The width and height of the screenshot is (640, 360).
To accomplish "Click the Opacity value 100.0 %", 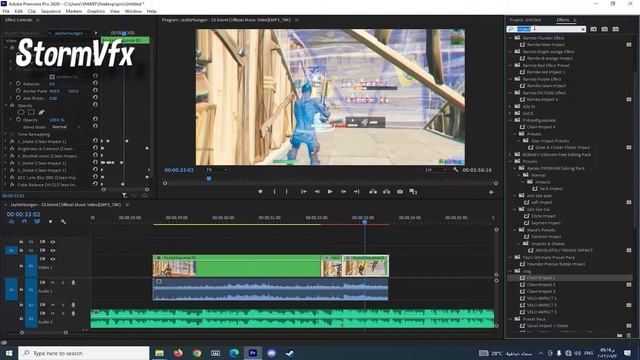I will (x=57, y=120).
